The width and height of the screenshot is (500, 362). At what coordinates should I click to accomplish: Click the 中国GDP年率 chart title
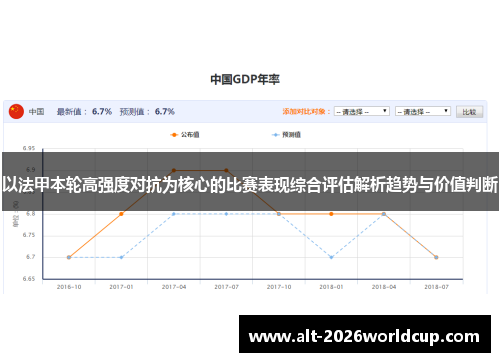[245, 79]
